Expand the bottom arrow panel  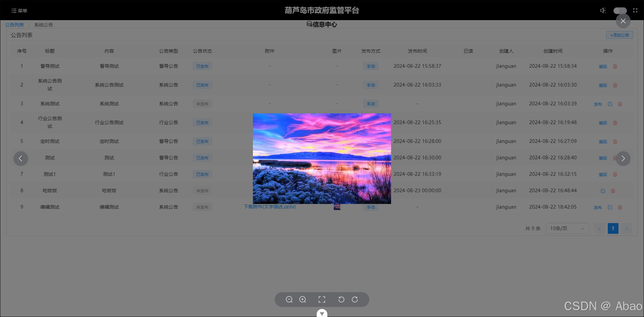tap(322, 313)
